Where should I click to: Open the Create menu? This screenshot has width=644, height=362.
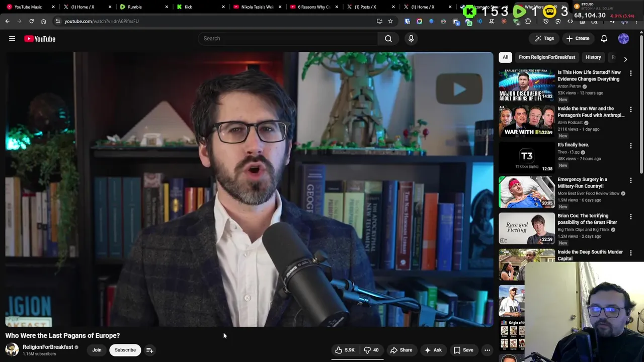pyautogui.click(x=578, y=39)
